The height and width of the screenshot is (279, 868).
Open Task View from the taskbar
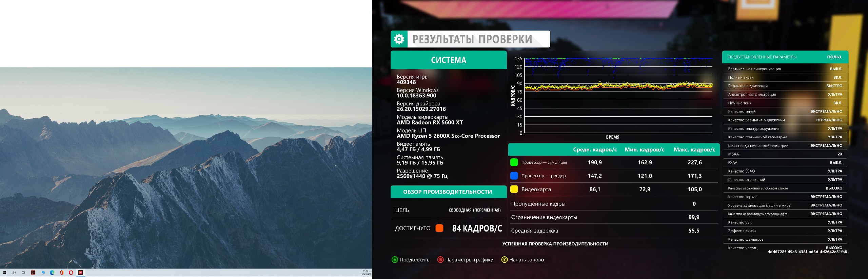(x=23, y=273)
